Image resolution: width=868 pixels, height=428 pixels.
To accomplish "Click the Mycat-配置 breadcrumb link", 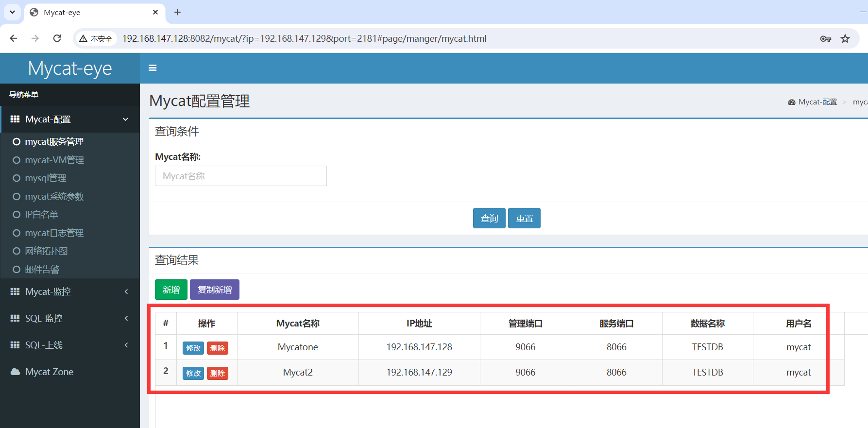I will point(817,102).
